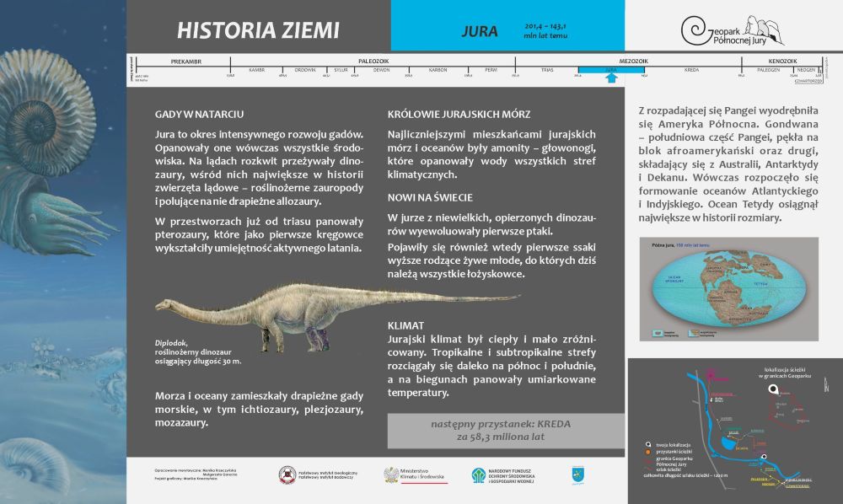Toggle the szlak ścieżki trail legend entry

[648, 469]
